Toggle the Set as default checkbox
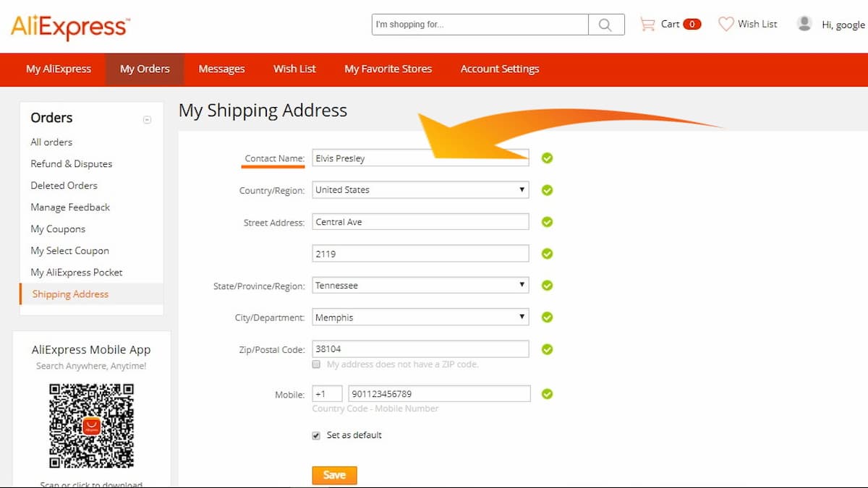Viewport: 868px width, 488px height. 316,435
